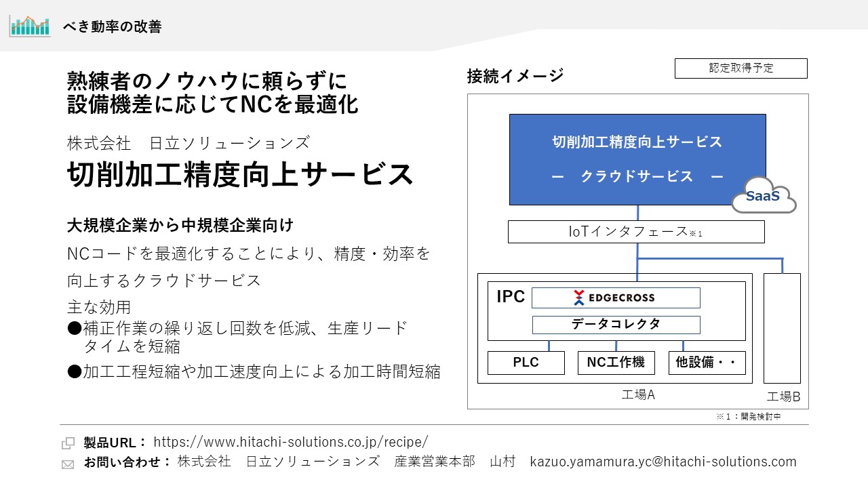Select the NC工作機 box
Screen dimensions: 868x488
[x=616, y=363]
